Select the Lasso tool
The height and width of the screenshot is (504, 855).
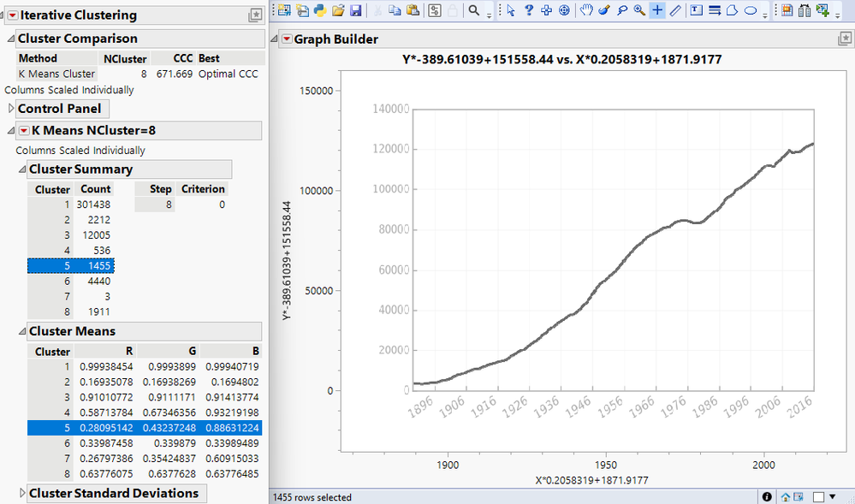(621, 9)
